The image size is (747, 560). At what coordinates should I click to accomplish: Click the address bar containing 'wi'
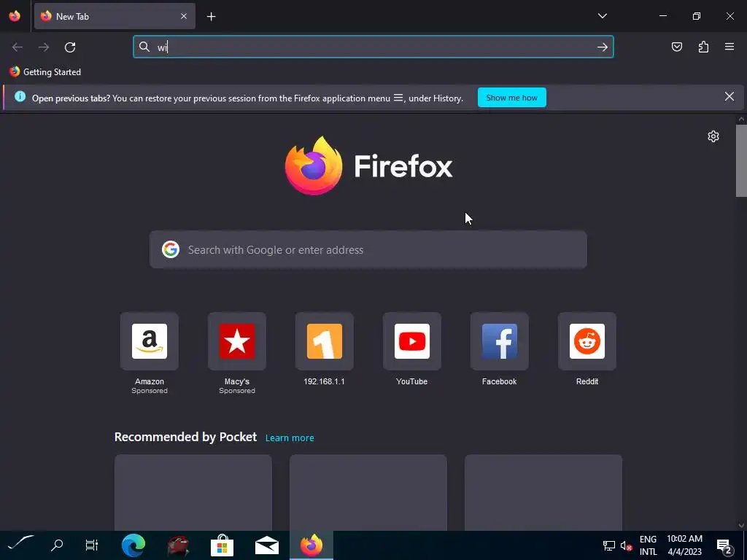point(373,47)
